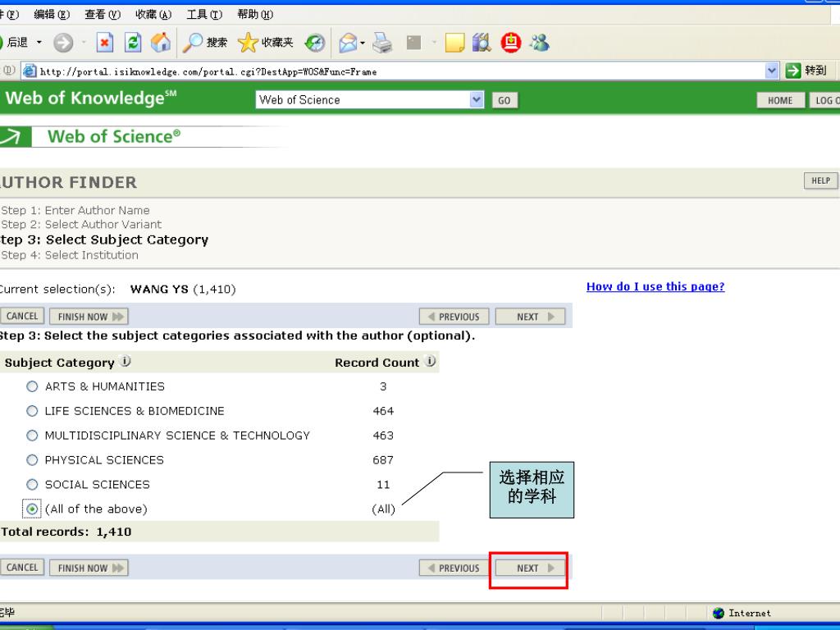This screenshot has width=840, height=630.
Task: Open the Research books-and-magnifier icon
Action: click(x=482, y=43)
